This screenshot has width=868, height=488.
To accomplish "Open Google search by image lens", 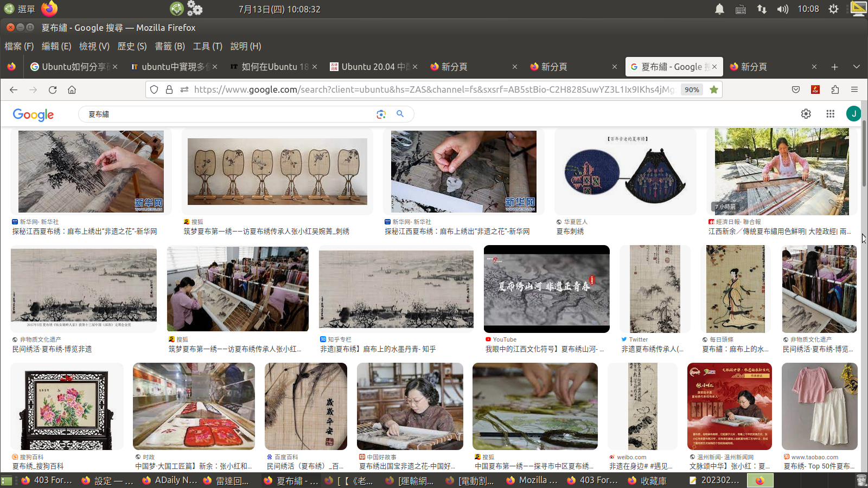I will (x=381, y=114).
